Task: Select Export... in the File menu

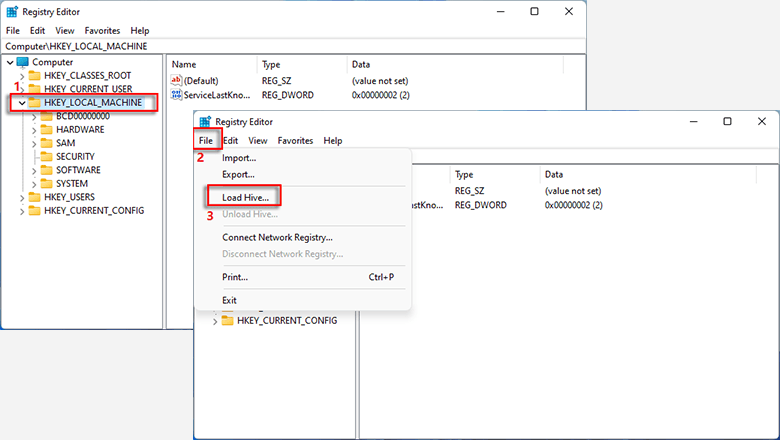Action: point(238,174)
